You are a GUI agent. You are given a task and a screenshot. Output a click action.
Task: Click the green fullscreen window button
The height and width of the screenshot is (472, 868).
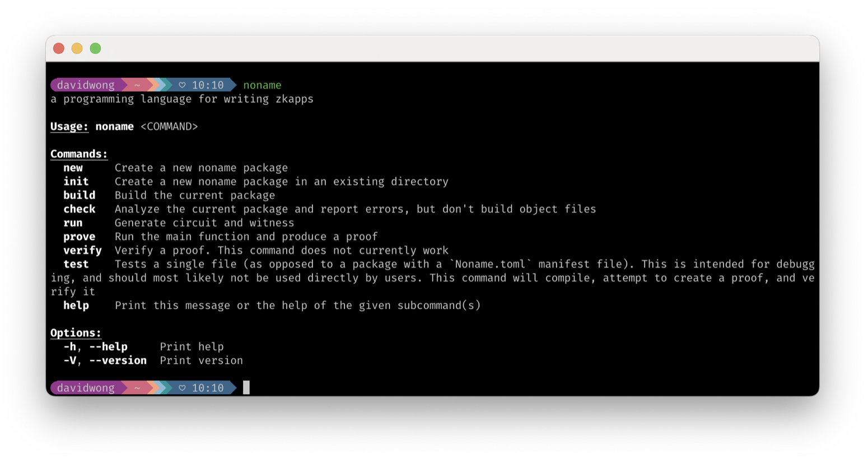click(x=96, y=48)
